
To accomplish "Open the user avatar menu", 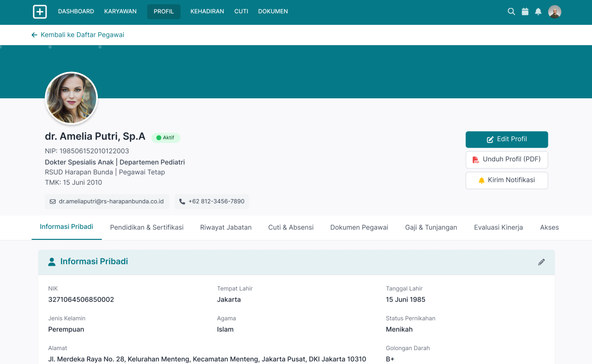I will click(555, 12).
